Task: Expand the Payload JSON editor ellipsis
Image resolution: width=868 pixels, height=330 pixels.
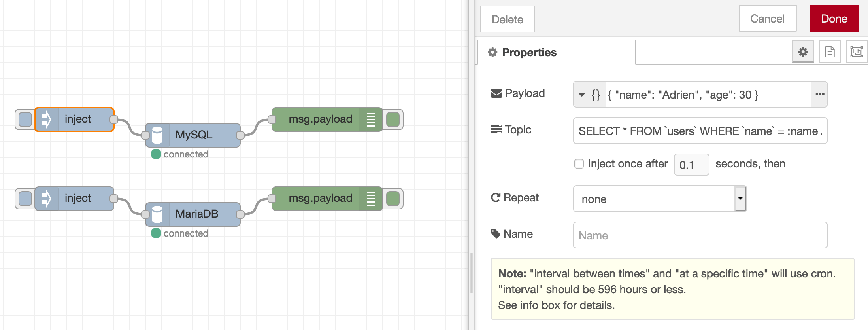Action: click(819, 95)
